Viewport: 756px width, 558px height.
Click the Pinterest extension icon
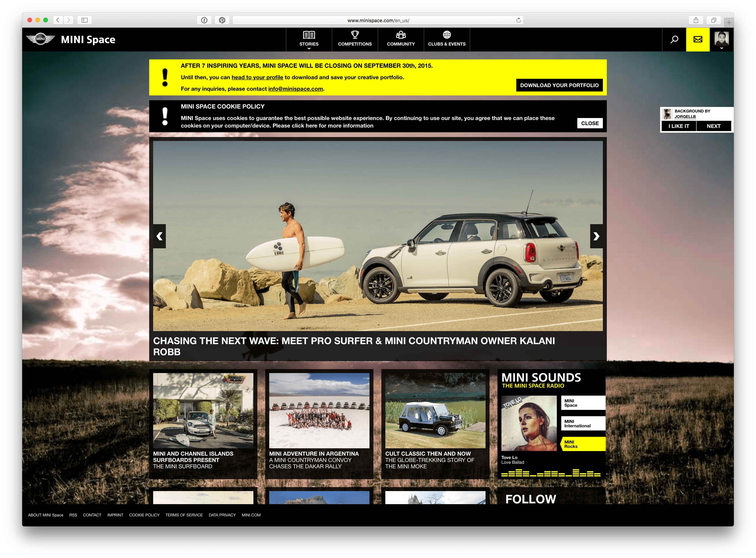click(x=222, y=20)
